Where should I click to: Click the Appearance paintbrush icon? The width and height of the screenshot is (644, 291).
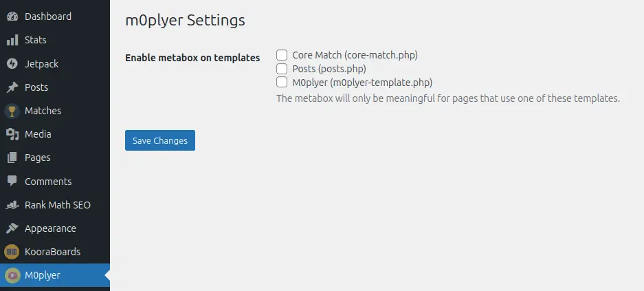pyautogui.click(x=12, y=228)
